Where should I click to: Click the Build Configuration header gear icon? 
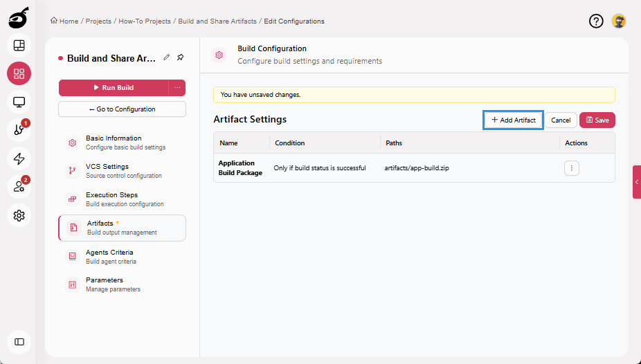pos(219,55)
